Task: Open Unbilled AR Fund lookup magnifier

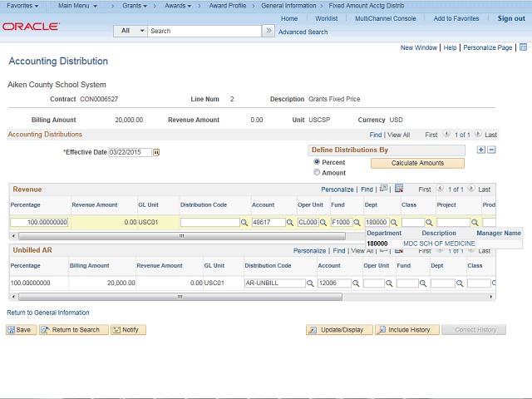Action: point(423,283)
